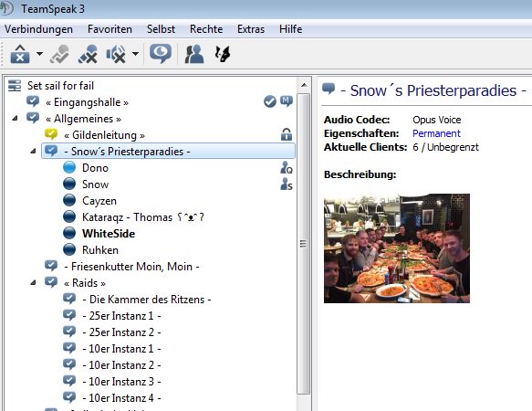Open the Extras menu
This screenshot has width=532, height=411.
coord(251,29)
